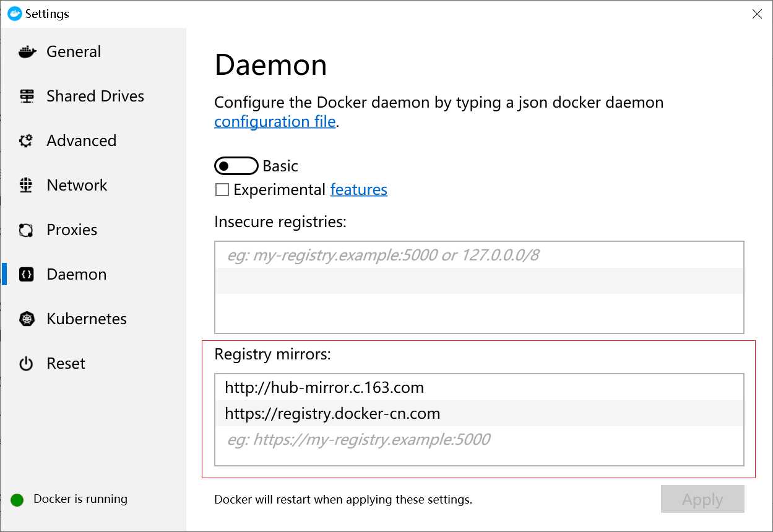Click the Basic toggle label text
Screen dimensions: 773x532
(280, 166)
